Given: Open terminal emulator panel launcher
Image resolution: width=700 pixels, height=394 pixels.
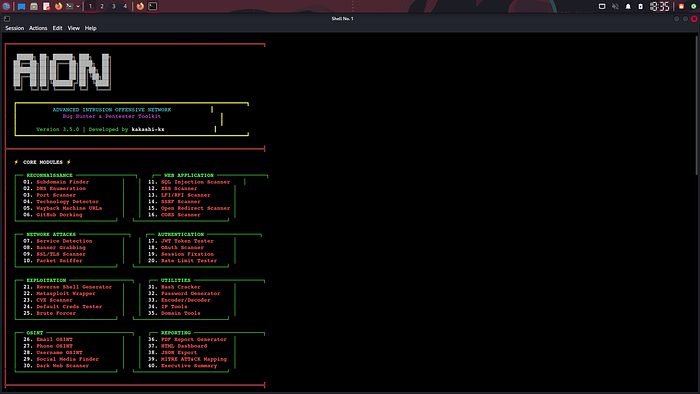Looking at the screenshot, I should coord(70,6).
